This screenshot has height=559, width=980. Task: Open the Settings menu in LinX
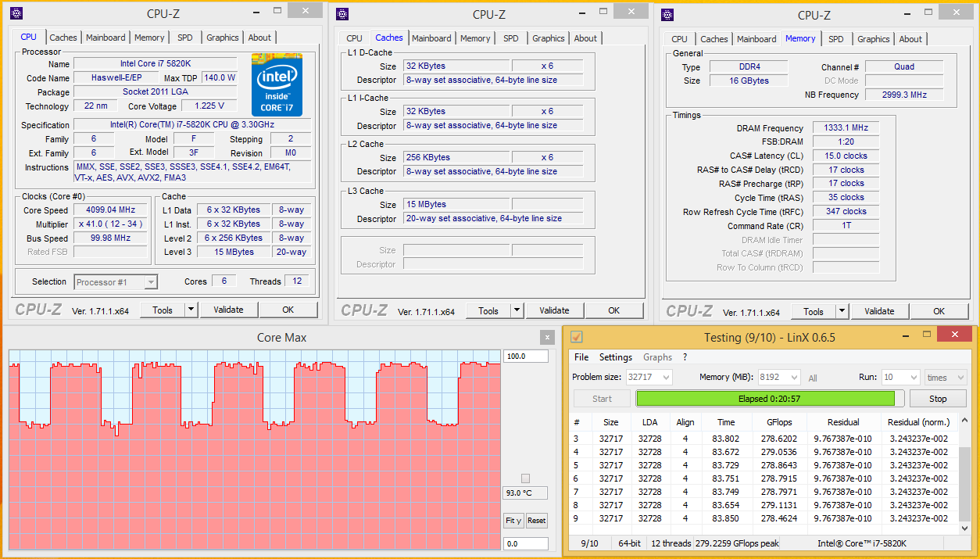point(616,357)
